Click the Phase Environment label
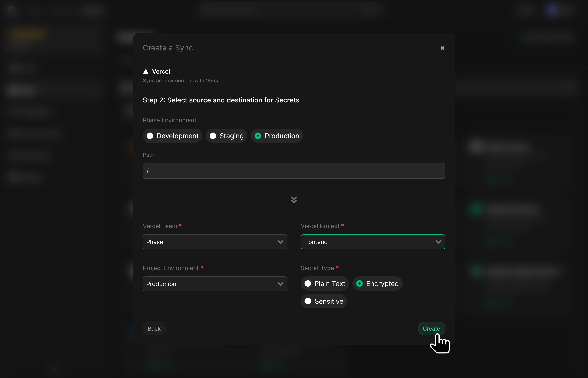This screenshot has height=378, width=588. click(x=169, y=120)
